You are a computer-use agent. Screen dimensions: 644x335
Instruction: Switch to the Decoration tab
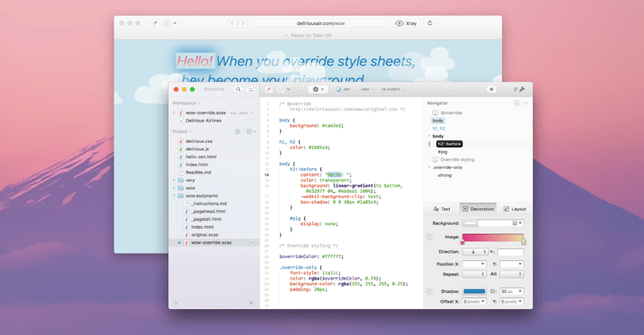coord(478,209)
